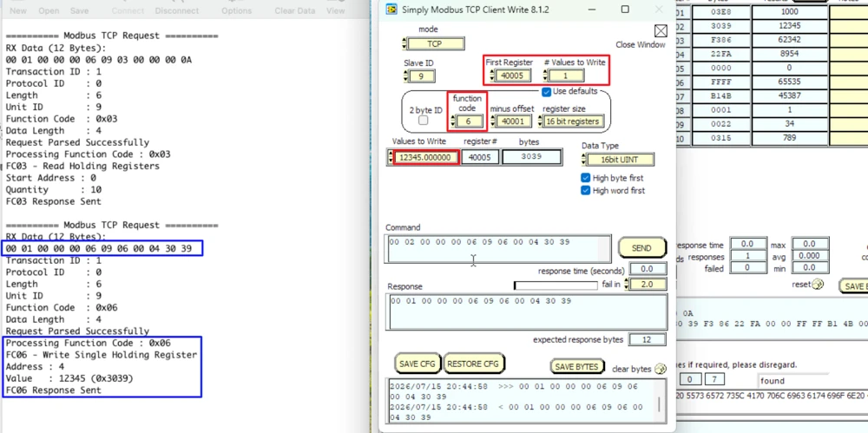Click the 1000 result cell

coord(789,11)
